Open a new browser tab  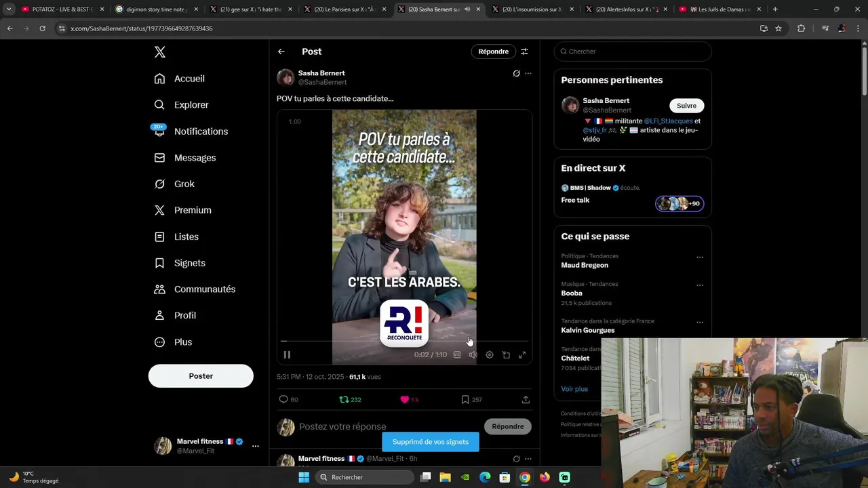coord(775,9)
